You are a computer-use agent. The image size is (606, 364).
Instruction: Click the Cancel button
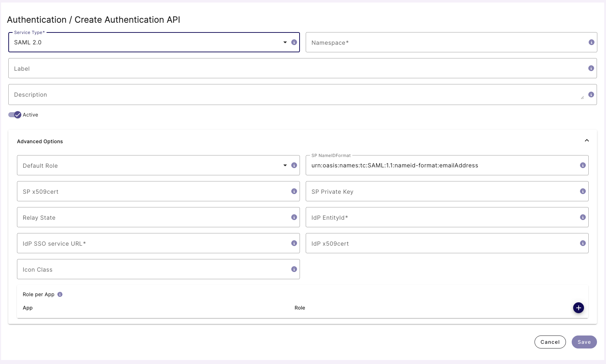550,342
